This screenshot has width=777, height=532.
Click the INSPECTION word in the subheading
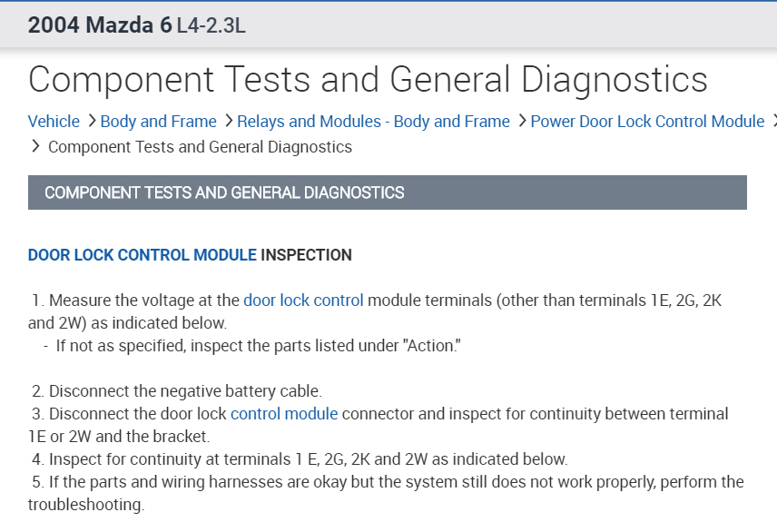[306, 255]
